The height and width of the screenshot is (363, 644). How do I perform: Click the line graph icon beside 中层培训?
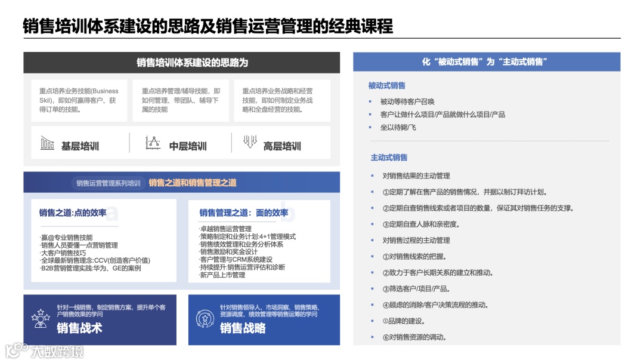click(x=153, y=143)
